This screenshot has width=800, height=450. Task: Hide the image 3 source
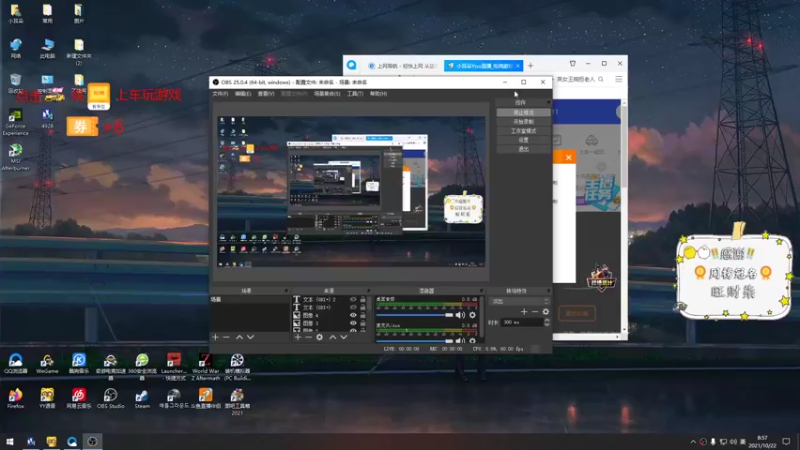[x=353, y=323]
